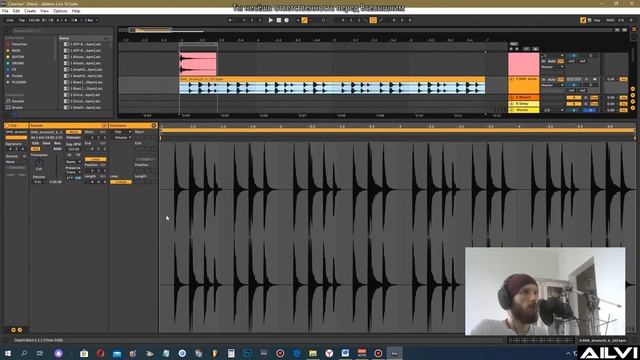Click the Tap tempo button
Viewport: 640px width, 360px height.
[x=22, y=20]
